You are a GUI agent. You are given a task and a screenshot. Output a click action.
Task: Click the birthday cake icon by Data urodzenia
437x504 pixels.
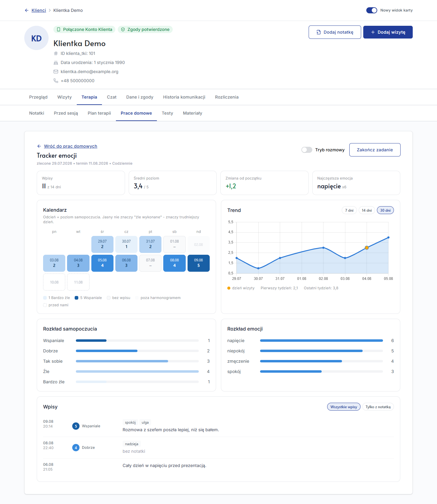(x=56, y=62)
